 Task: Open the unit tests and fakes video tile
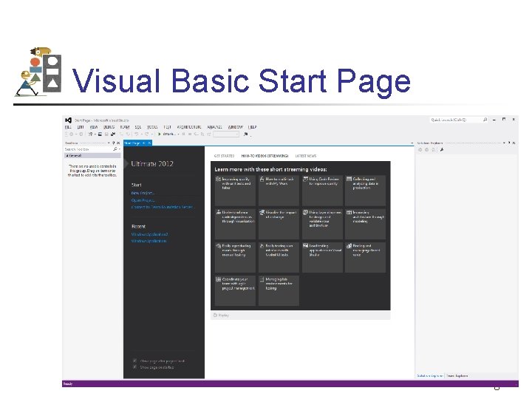pos(235,190)
